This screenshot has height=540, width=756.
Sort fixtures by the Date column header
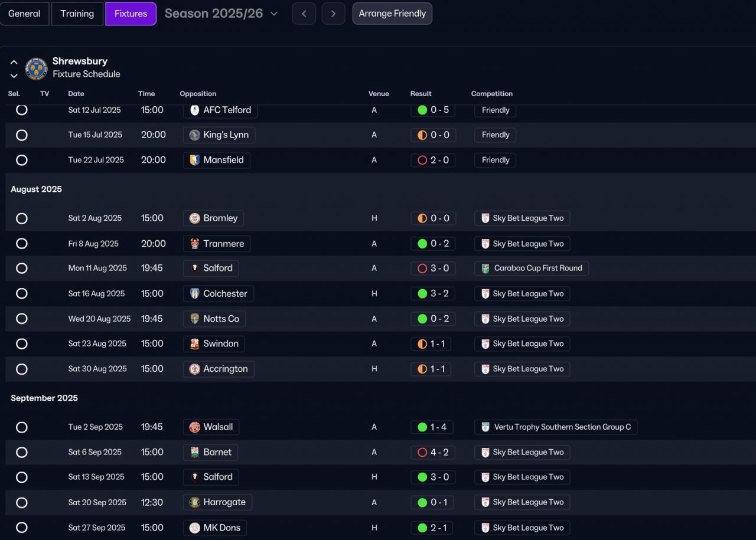coord(76,94)
